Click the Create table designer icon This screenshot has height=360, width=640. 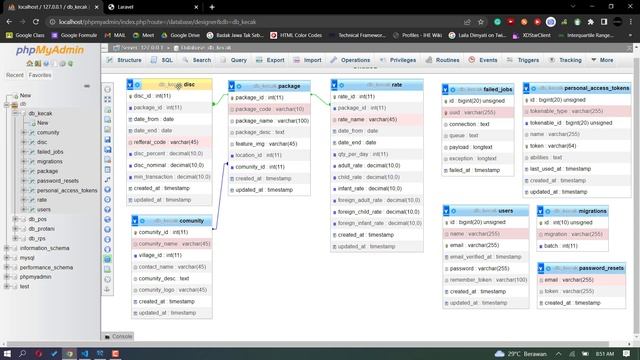coord(107,169)
